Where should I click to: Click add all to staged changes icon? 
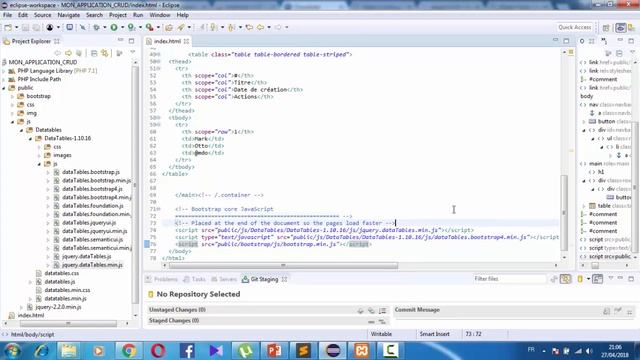pyautogui.click(x=371, y=311)
